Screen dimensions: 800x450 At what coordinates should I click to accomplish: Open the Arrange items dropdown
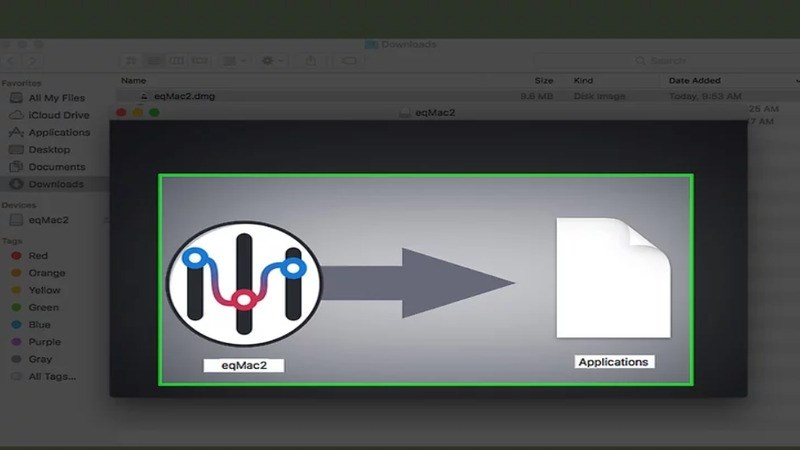click(x=235, y=61)
